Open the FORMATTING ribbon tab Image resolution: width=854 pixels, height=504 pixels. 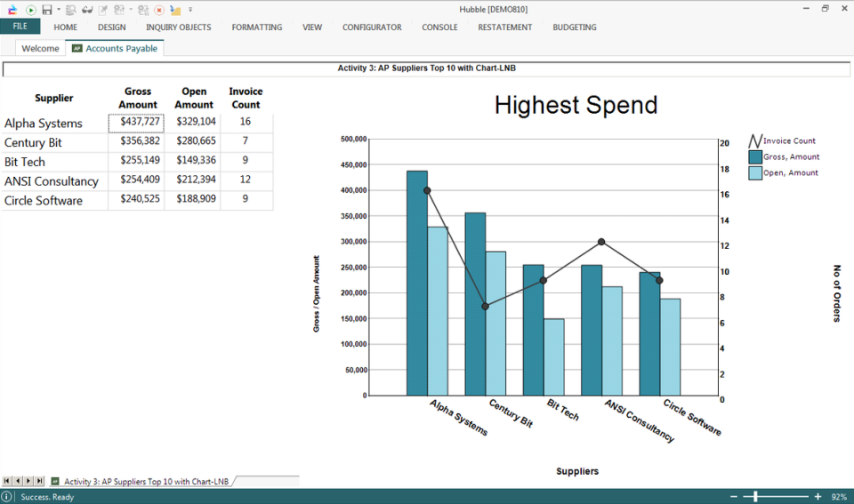click(256, 28)
